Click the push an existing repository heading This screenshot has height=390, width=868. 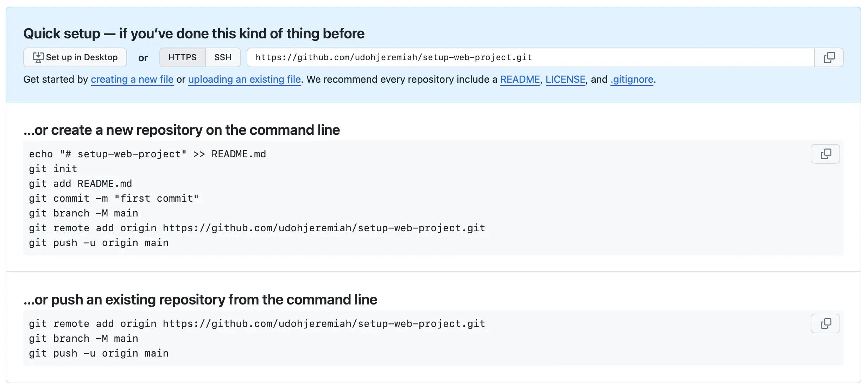coord(200,300)
